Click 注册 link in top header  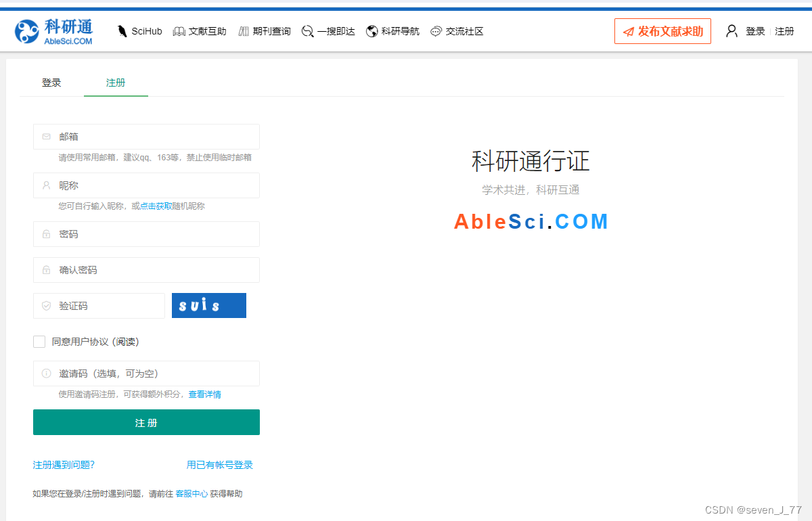[x=784, y=31]
